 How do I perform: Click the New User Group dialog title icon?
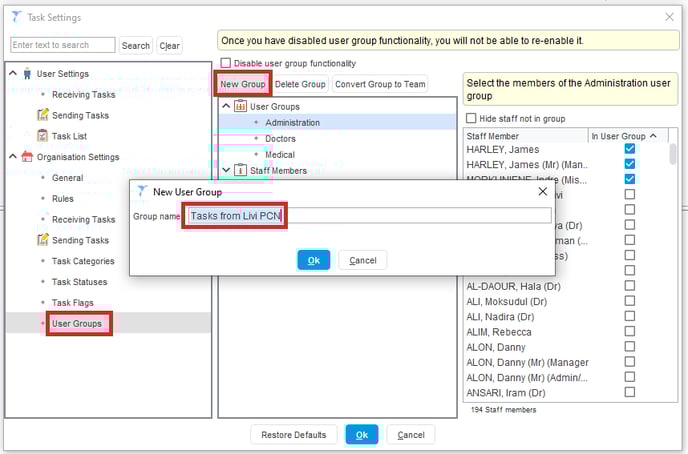pos(142,191)
